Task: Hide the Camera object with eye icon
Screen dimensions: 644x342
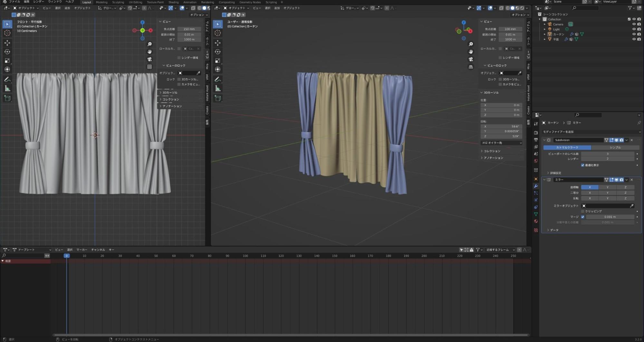Action: (x=634, y=24)
